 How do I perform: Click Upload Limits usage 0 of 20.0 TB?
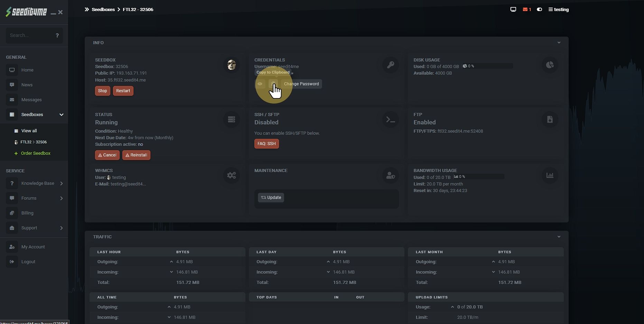pyautogui.click(x=470, y=307)
